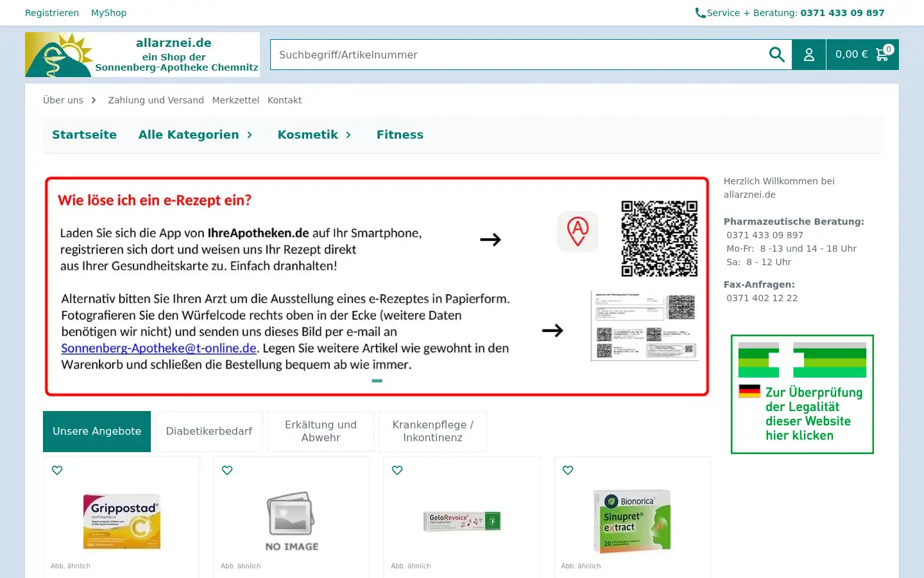
Task: Click the search magnifier icon
Action: (x=776, y=55)
